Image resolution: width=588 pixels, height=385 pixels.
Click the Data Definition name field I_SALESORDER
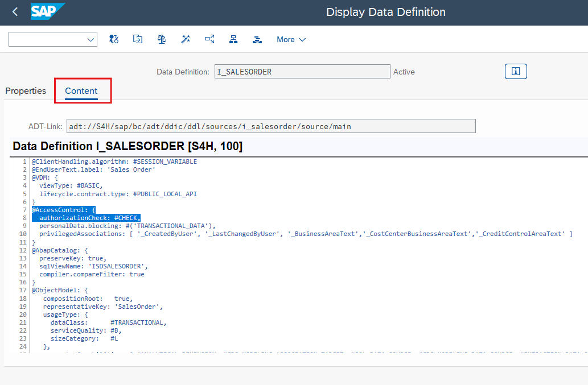[x=302, y=72]
